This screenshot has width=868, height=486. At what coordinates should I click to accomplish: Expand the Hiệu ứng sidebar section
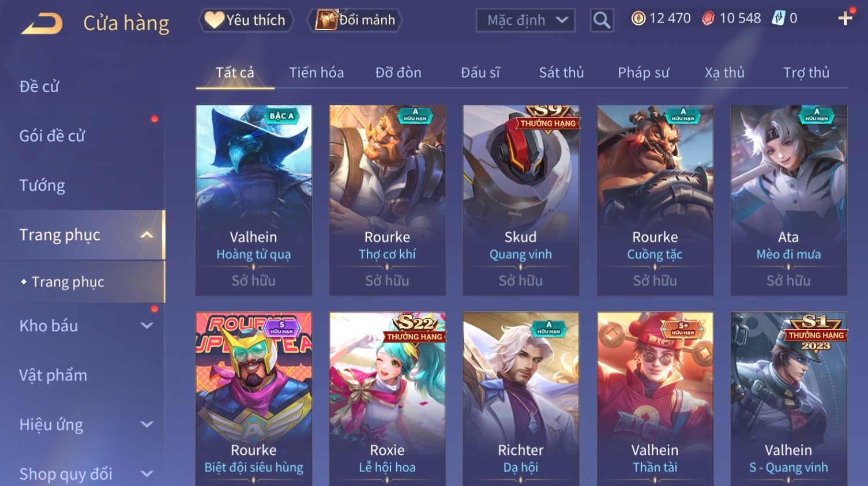(x=146, y=425)
